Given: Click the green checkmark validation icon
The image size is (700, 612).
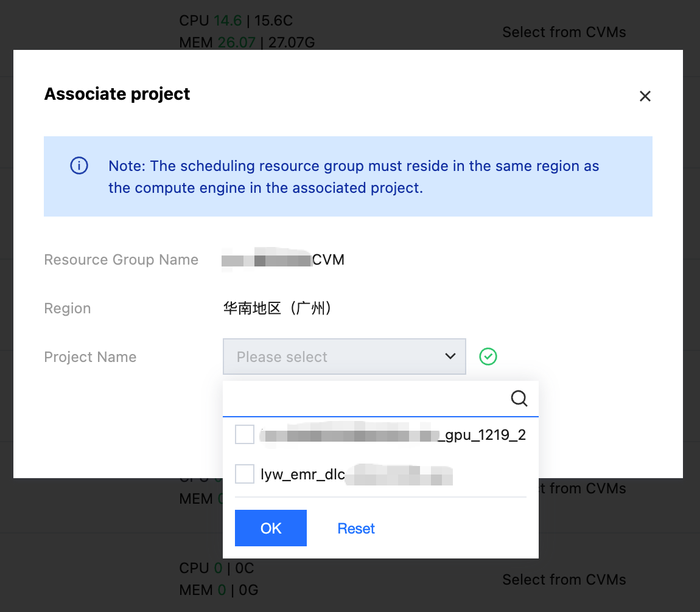Looking at the screenshot, I should (488, 356).
